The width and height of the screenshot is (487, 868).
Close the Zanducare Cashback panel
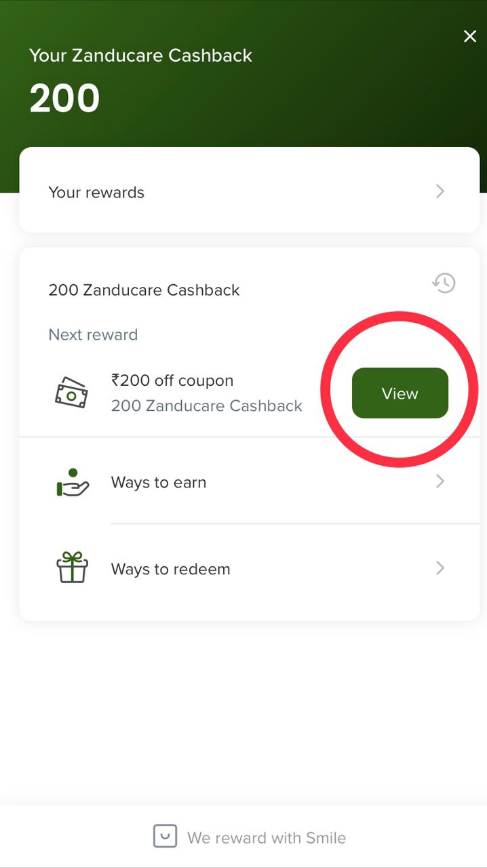pyautogui.click(x=470, y=37)
